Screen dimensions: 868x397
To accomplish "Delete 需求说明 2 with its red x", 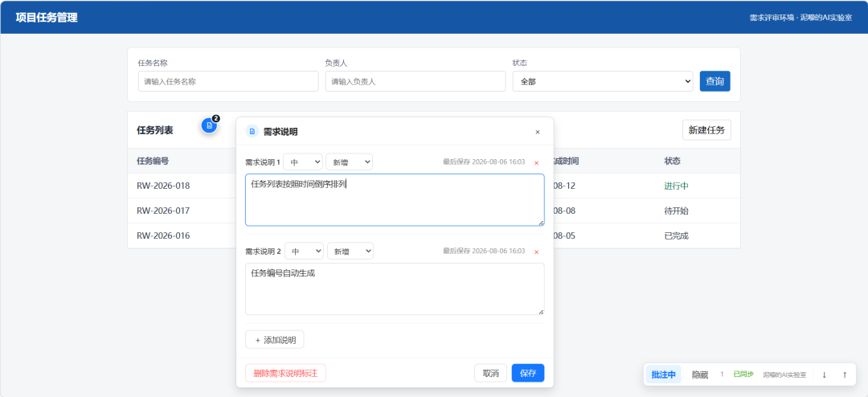I will point(536,252).
